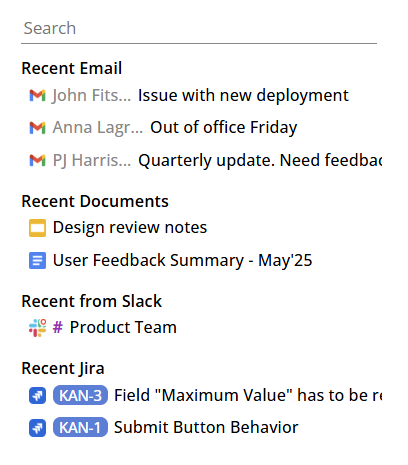The height and width of the screenshot is (465, 408).
Task: Click the Jira icon beside KAN-1
Action: (x=37, y=428)
